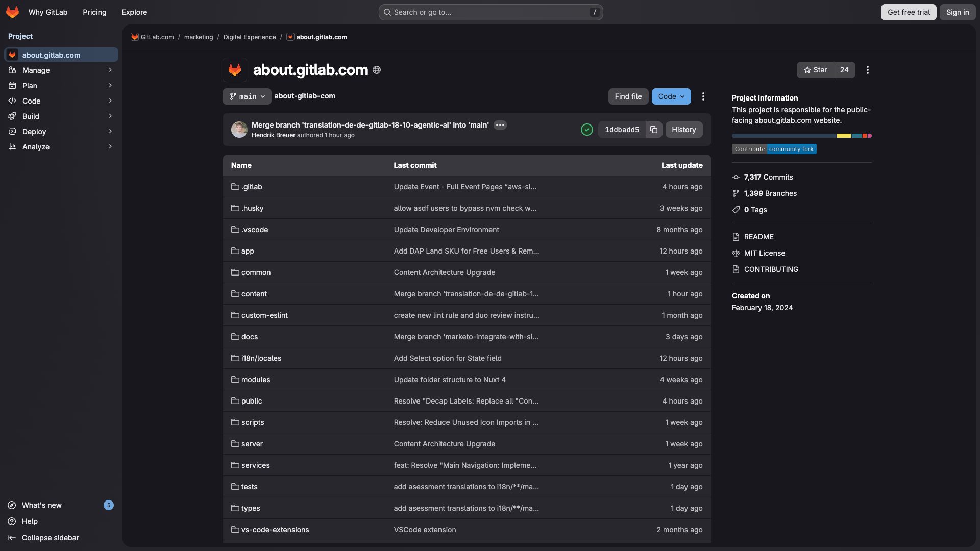Open the CONTRIBUTING document link
The height and width of the screenshot is (551, 980).
click(770, 269)
